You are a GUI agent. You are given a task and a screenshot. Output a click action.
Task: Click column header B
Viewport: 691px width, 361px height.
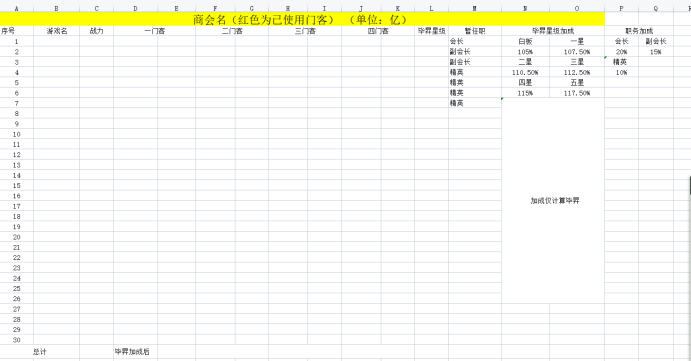[56, 8]
